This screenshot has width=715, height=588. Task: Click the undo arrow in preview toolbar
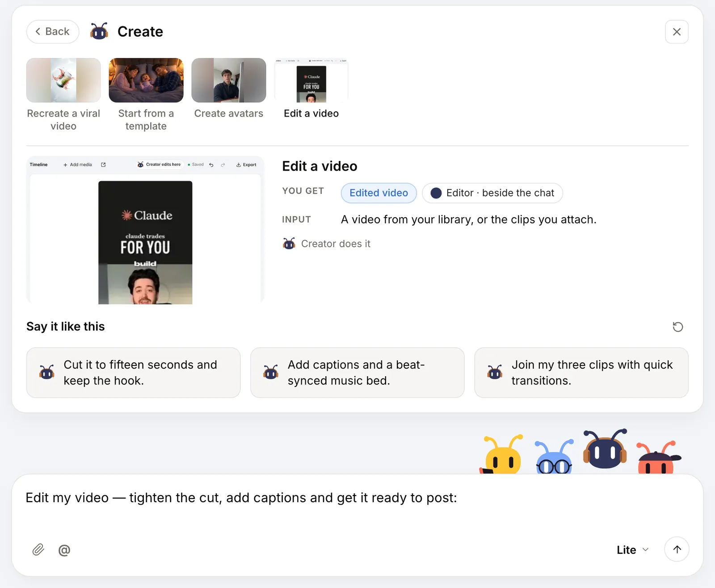[211, 165]
